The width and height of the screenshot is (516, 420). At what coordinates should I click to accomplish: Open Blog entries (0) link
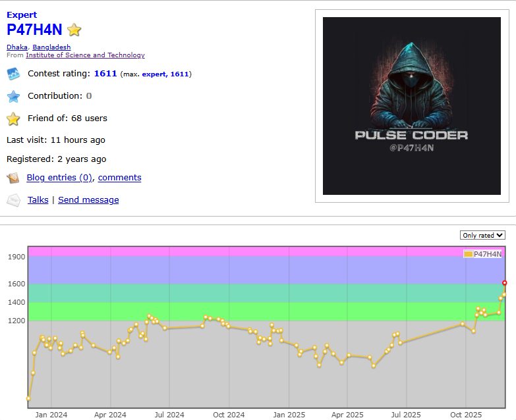pyautogui.click(x=59, y=178)
